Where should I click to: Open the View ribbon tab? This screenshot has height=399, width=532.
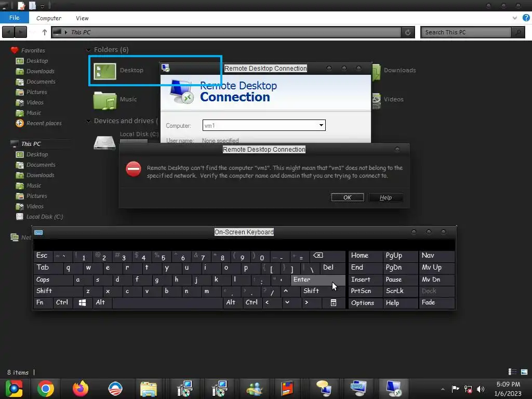(x=82, y=18)
